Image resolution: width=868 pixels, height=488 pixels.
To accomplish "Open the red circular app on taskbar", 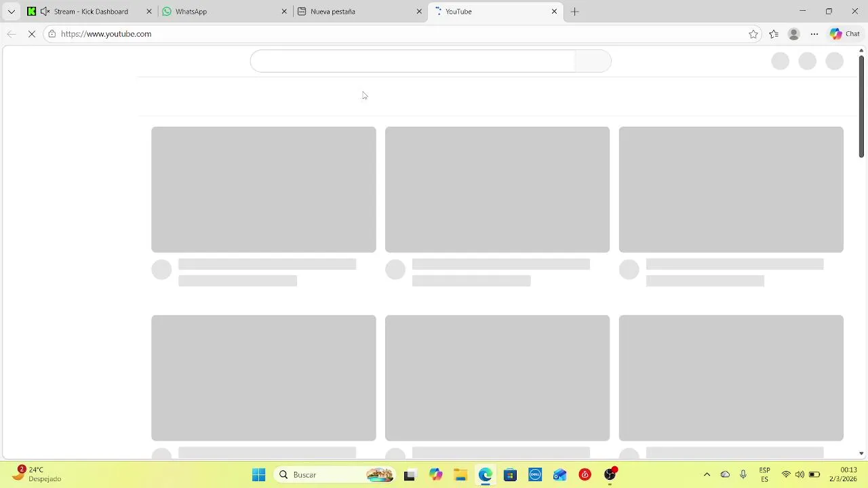I will 585,475.
